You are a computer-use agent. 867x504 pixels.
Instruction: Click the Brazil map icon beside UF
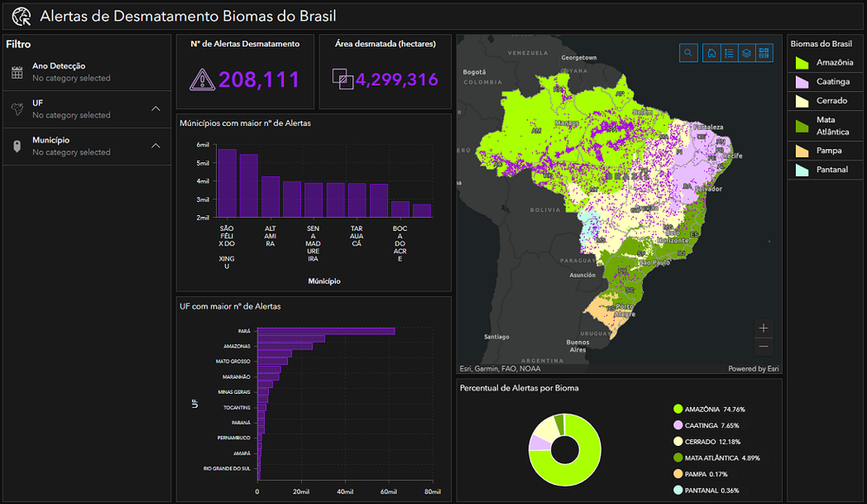pos(17,109)
